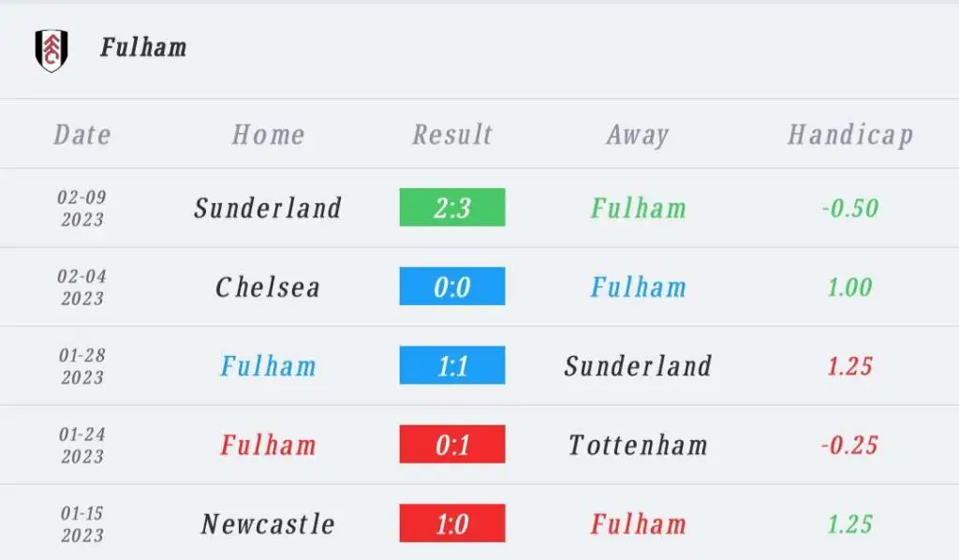959x560 pixels.
Task: Open the Newcastle home team link
Action: pos(268,523)
